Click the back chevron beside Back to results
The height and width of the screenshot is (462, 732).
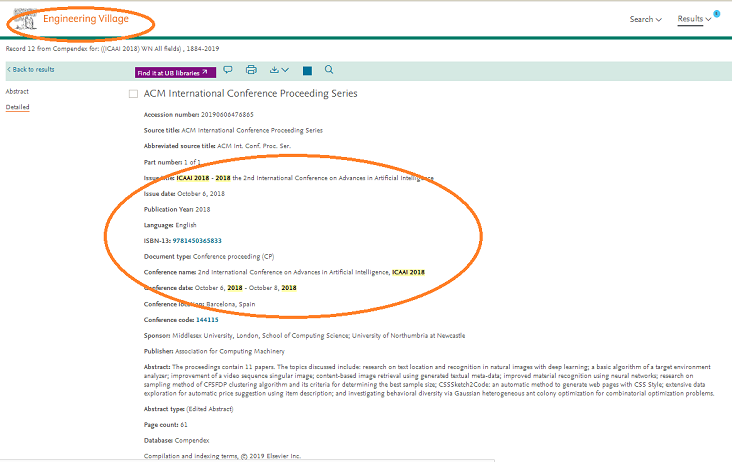[9, 70]
